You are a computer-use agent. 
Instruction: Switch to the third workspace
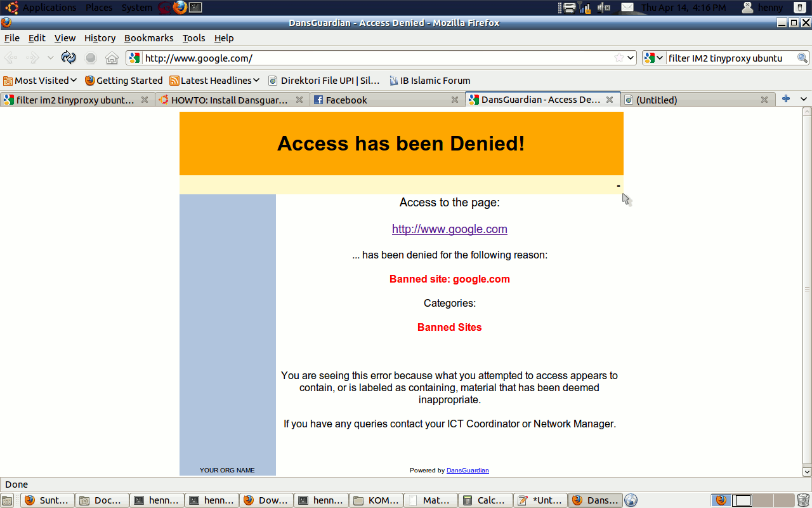pyautogui.click(x=763, y=500)
